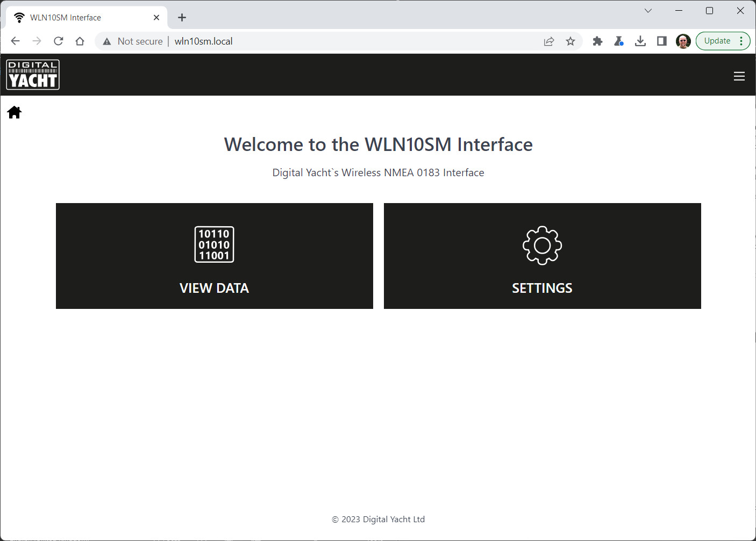
Task: Go back with browser back arrow
Action: [x=15, y=41]
